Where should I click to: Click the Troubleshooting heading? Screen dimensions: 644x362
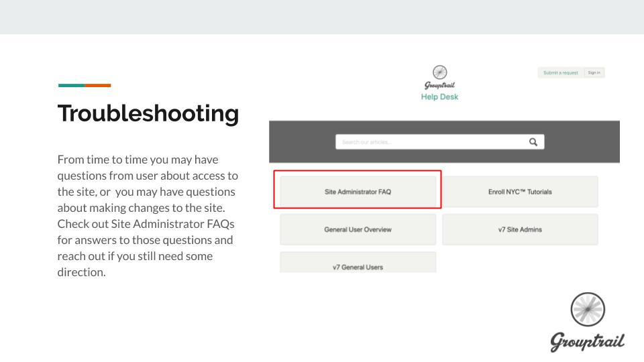(x=148, y=113)
